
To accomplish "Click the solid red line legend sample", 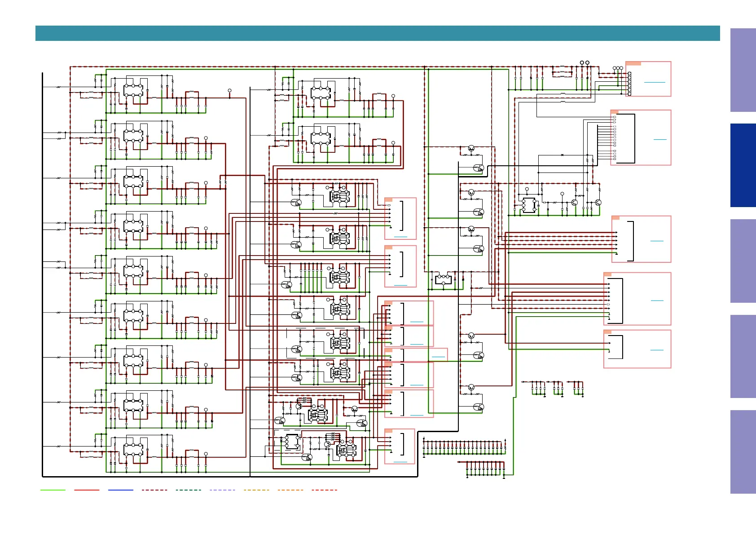I will pyautogui.click(x=87, y=490).
